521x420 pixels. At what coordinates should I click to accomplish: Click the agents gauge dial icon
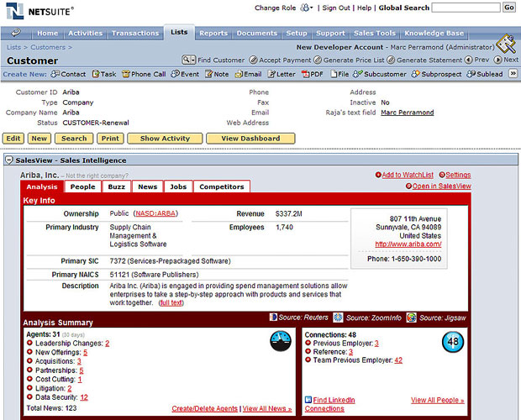click(x=281, y=341)
